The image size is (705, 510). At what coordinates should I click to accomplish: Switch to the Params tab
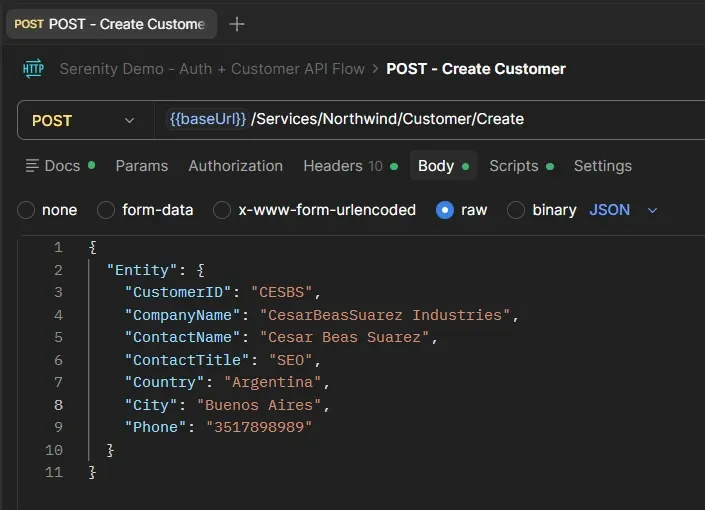point(142,166)
